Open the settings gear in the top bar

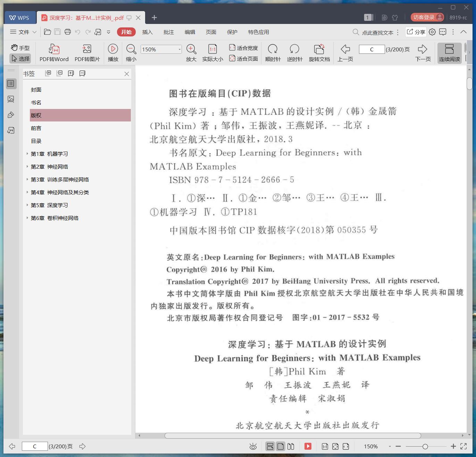[432, 32]
